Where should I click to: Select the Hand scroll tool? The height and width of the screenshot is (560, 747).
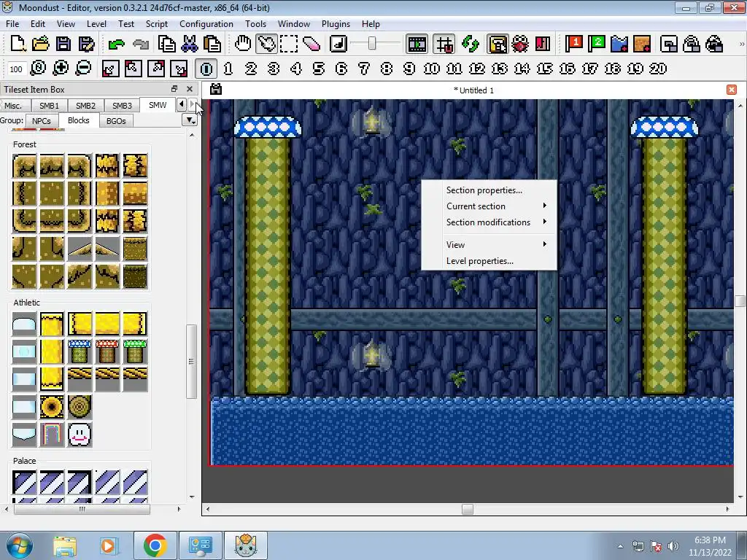pyautogui.click(x=243, y=44)
